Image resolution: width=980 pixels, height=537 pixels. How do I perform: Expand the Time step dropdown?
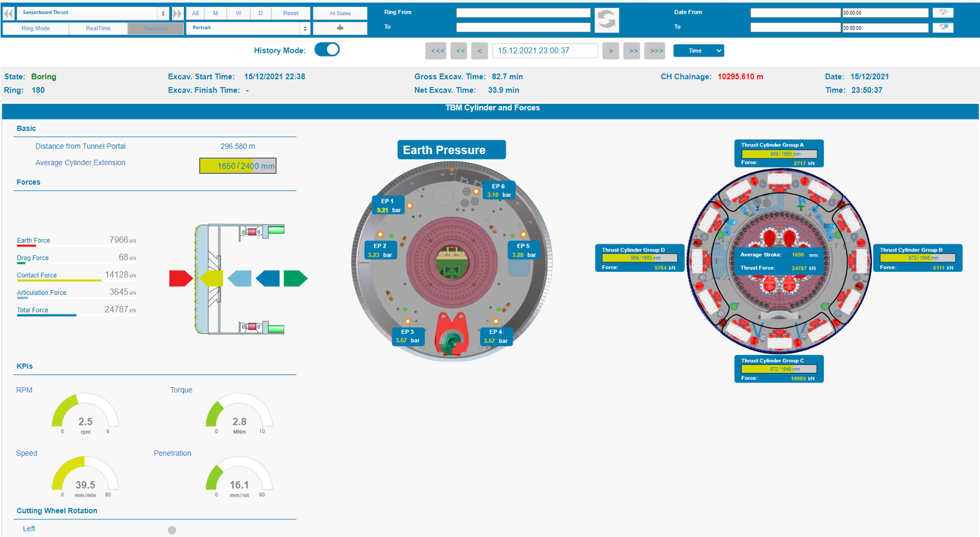click(x=698, y=51)
